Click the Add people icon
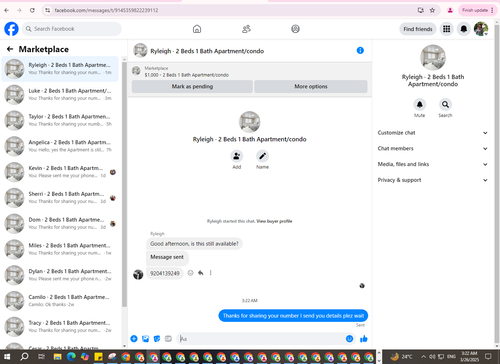The height and width of the screenshot is (364, 500). [x=236, y=156]
